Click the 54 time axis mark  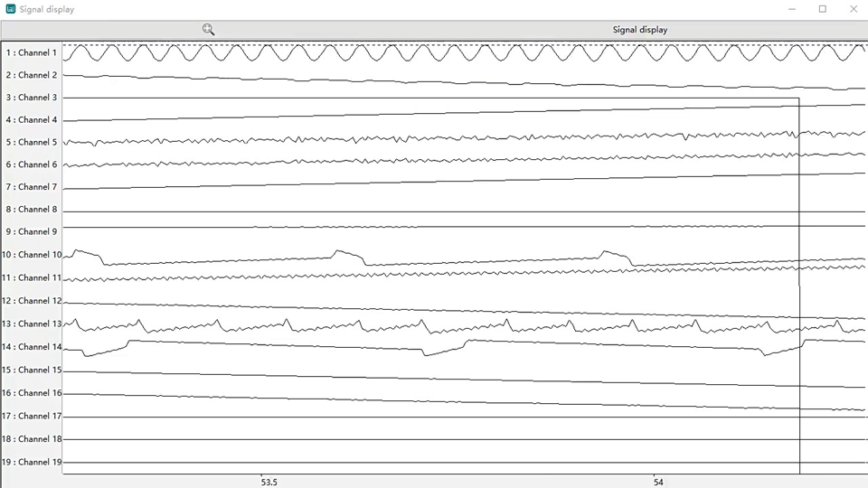[x=658, y=482]
